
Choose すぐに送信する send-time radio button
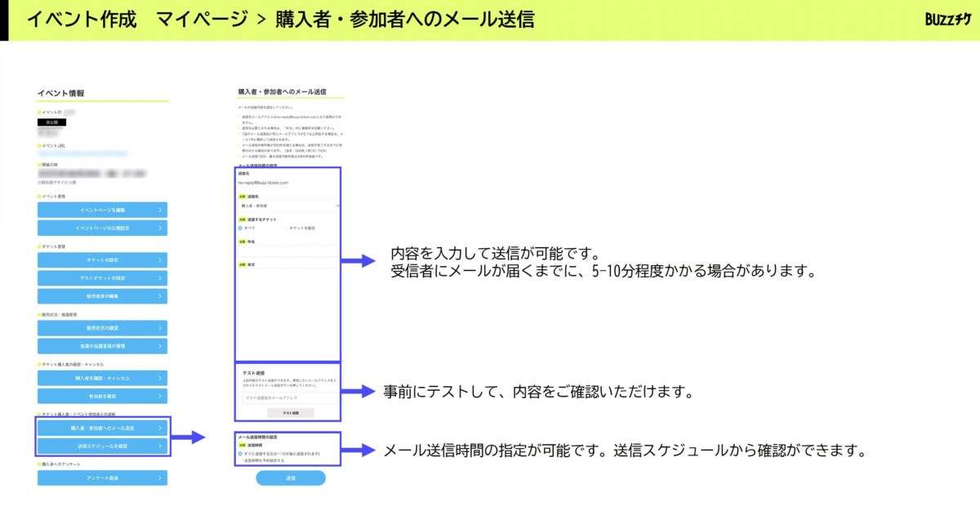pyautogui.click(x=240, y=453)
